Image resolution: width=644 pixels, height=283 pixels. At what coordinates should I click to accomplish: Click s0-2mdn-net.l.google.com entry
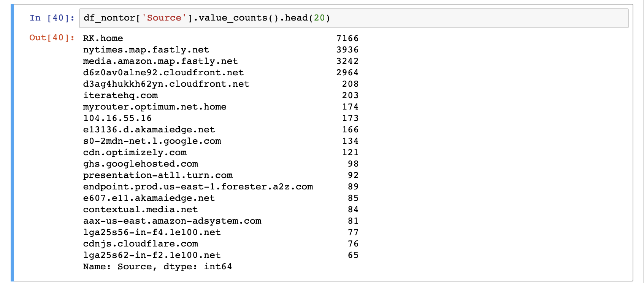(x=152, y=141)
